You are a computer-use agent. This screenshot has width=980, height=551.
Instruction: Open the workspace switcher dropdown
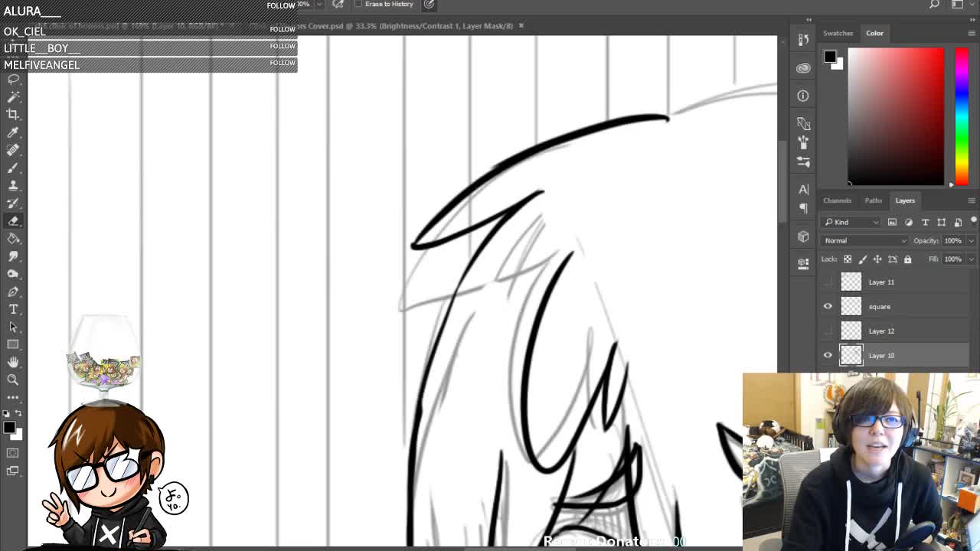(958, 5)
